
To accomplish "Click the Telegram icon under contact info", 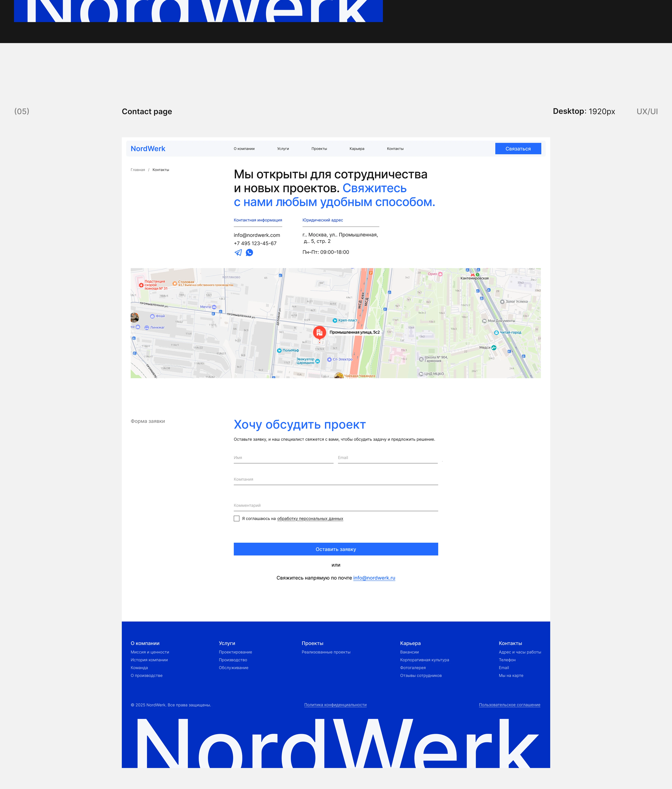I will [238, 252].
